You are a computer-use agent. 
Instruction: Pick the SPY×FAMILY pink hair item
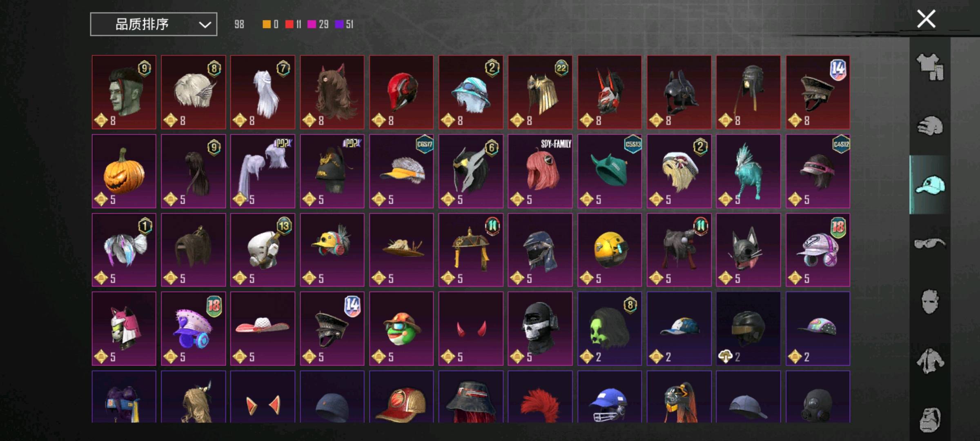(x=540, y=171)
